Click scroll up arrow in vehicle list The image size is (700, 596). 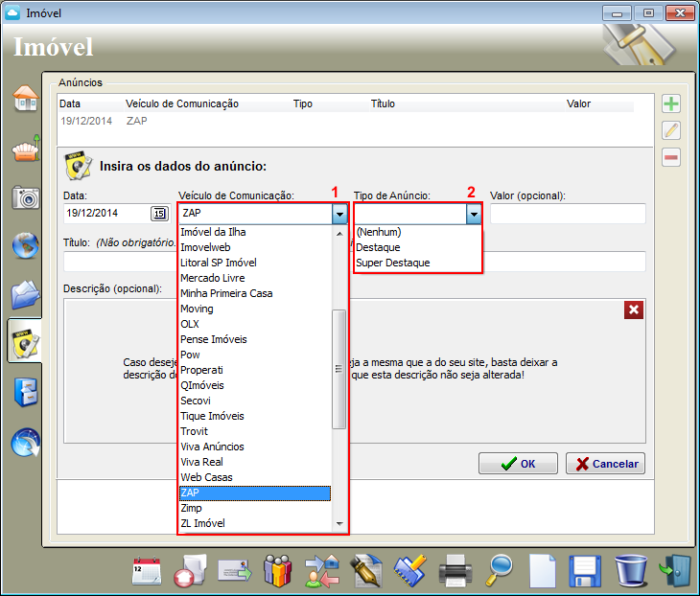(339, 233)
